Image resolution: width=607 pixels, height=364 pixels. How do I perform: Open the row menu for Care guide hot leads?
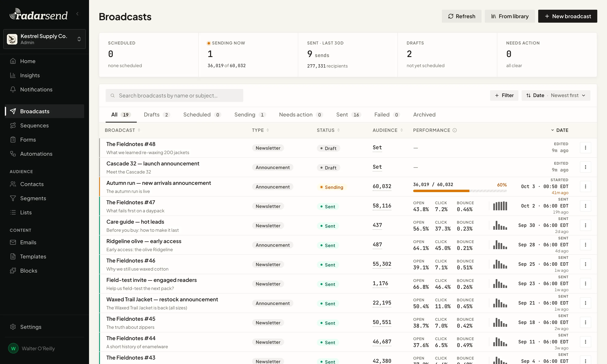[x=585, y=225]
